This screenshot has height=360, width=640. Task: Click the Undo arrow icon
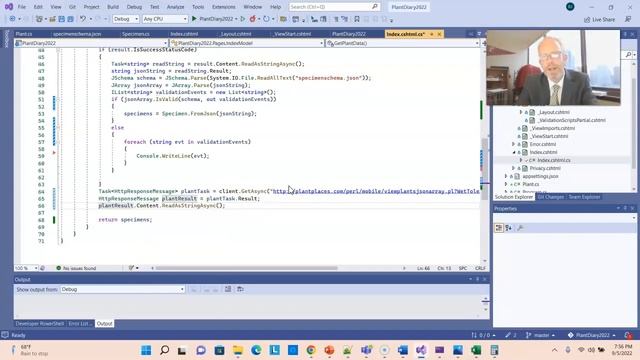83,19
